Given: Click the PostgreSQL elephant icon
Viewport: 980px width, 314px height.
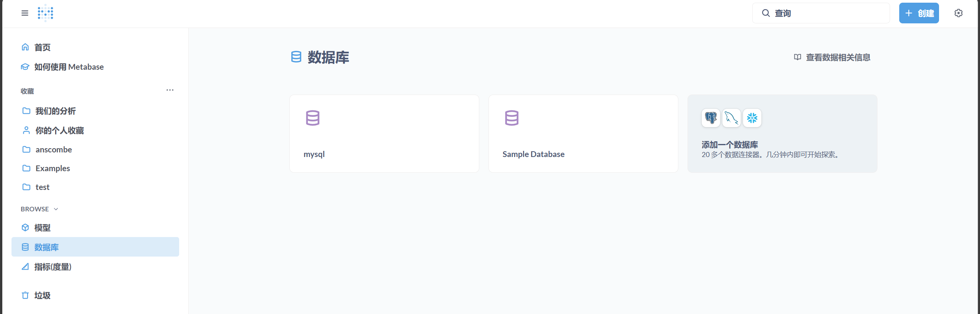Looking at the screenshot, I should point(710,118).
